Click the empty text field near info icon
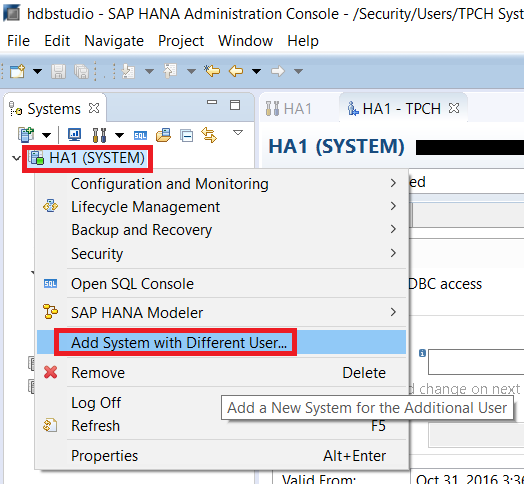The image size is (524, 484). (x=476, y=362)
